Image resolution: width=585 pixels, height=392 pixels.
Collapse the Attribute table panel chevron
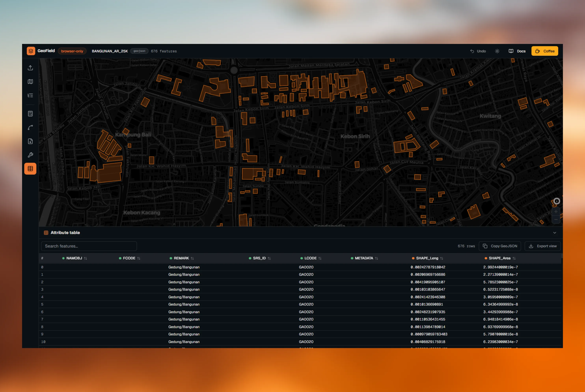pos(554,233)
